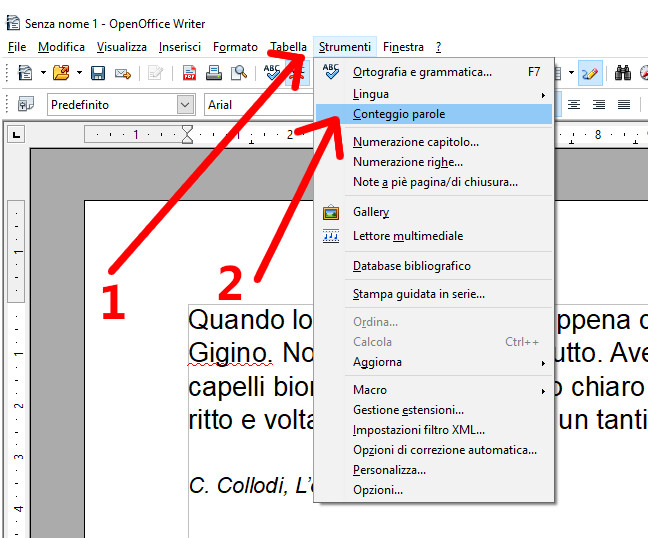Screen dimensions: 648x538
Task: Open Opzioni di correzione automatica entry
Action: [x=434, y=450]
